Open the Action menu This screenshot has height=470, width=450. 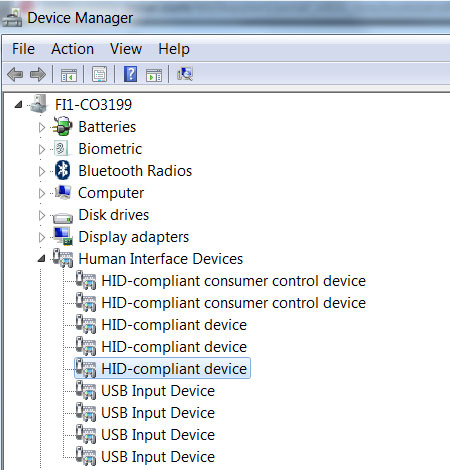click(x=72, y=49)
